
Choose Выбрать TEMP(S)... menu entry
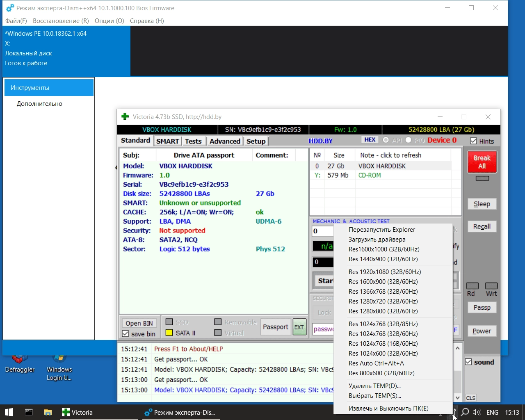pos(393,396)
